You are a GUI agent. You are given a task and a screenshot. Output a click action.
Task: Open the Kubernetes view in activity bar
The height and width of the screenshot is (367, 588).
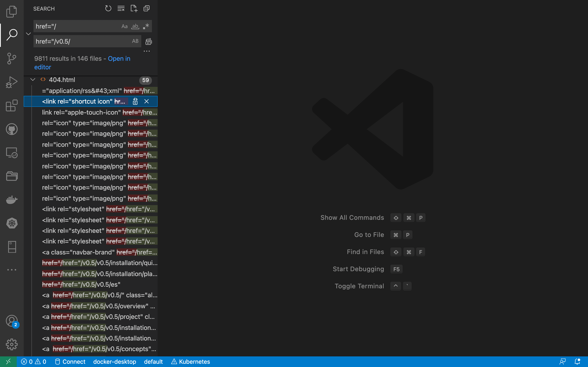pyautogui.click(x=12, y=223)
